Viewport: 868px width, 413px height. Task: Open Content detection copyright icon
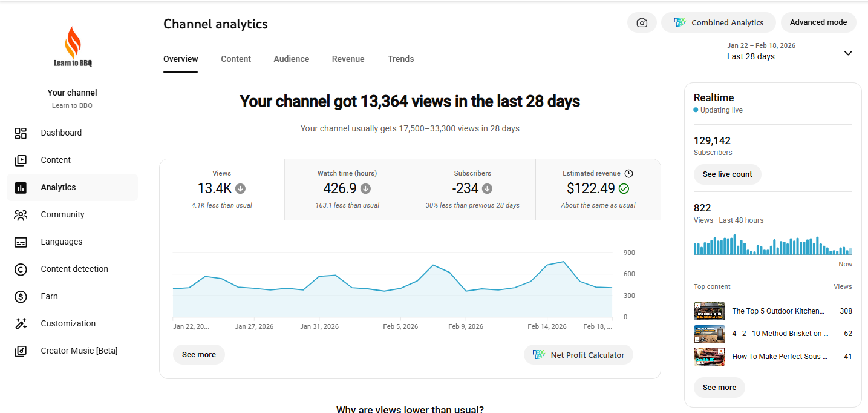(x=21, y=269)
